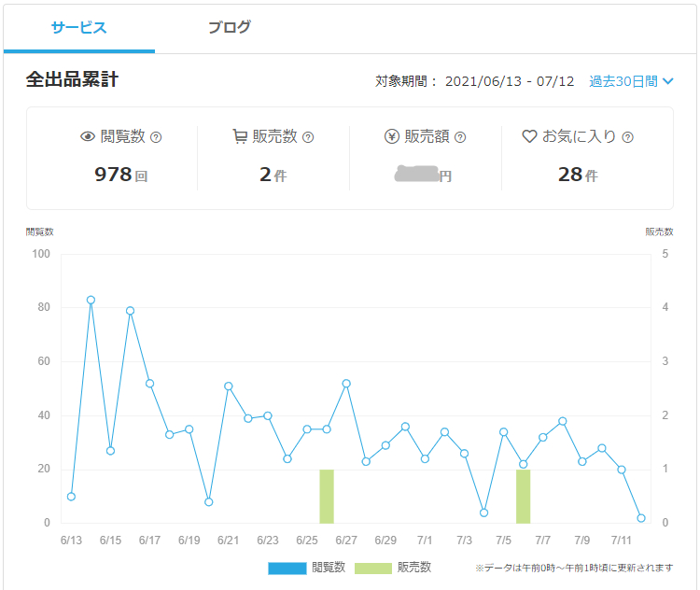Click the help icon beside 閲覧数
This screenshot has height=590, width=700.
pyautogui.click(x=156, y=137)
